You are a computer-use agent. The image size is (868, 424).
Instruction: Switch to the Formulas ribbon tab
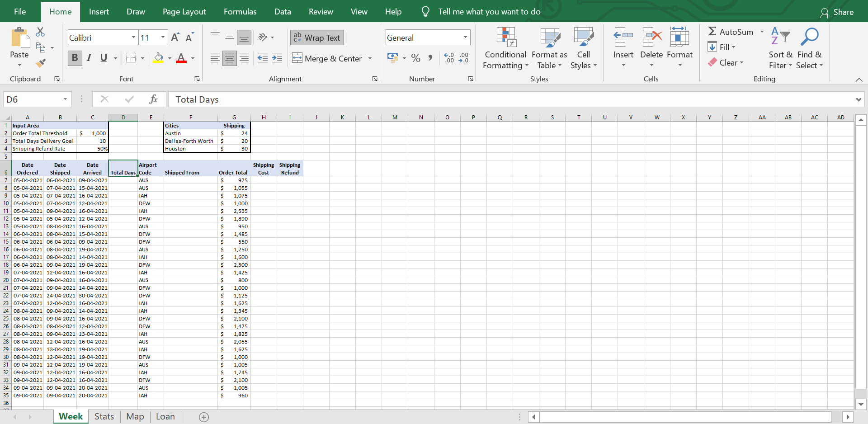(240, 11)
